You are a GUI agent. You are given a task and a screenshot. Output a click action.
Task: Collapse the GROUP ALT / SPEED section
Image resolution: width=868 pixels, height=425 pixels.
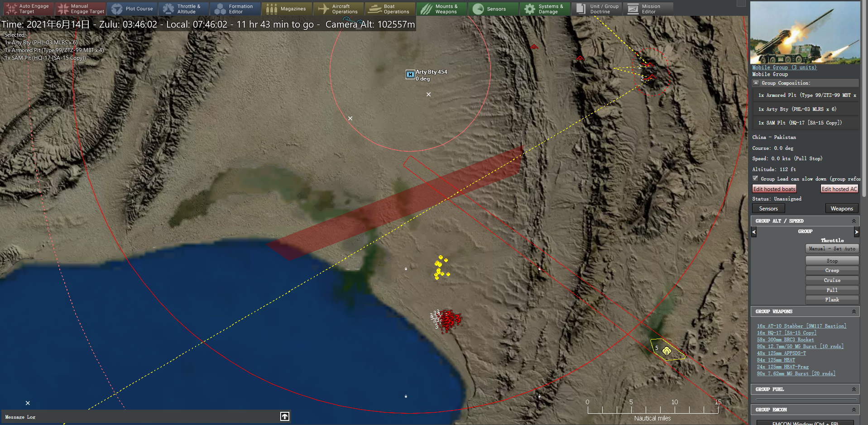tap(854, 221)
